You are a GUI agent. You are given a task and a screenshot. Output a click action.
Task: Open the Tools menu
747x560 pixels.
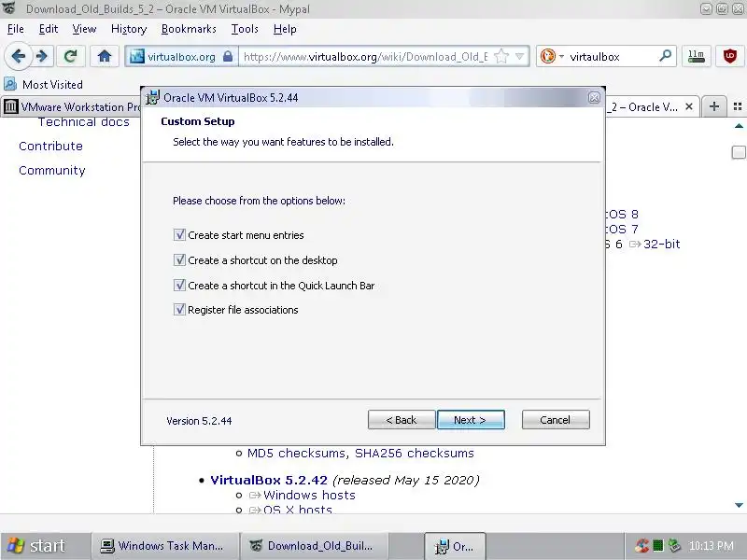click(x=245, y=29)
